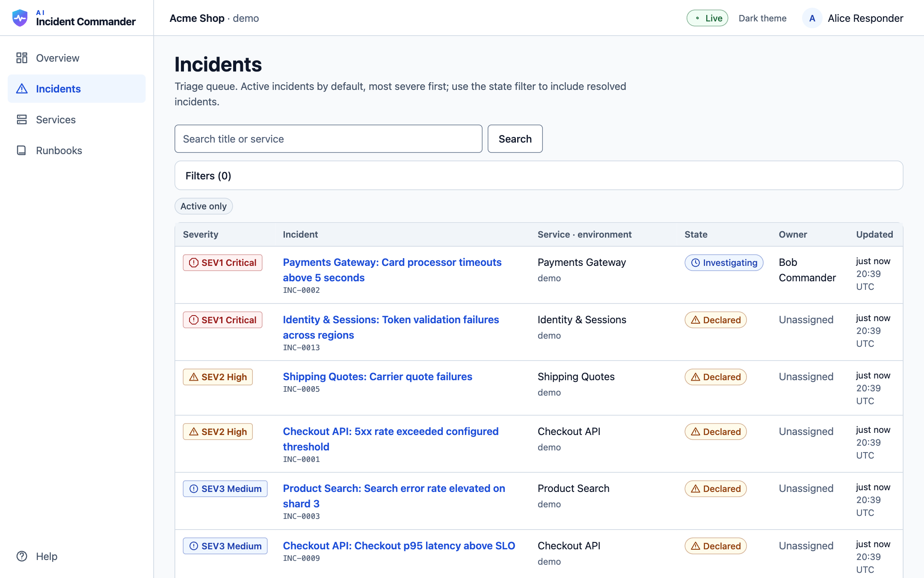The height and width of the screenshot is (578, 924).
Task: Go to Incidents in the sidebar
Action: pyautogui.click(x=77, y=89)
